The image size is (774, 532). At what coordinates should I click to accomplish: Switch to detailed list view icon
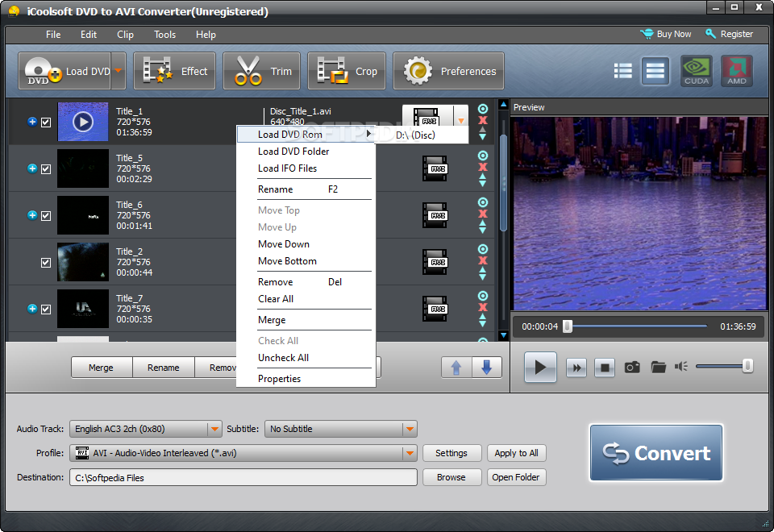pos(655,71)
